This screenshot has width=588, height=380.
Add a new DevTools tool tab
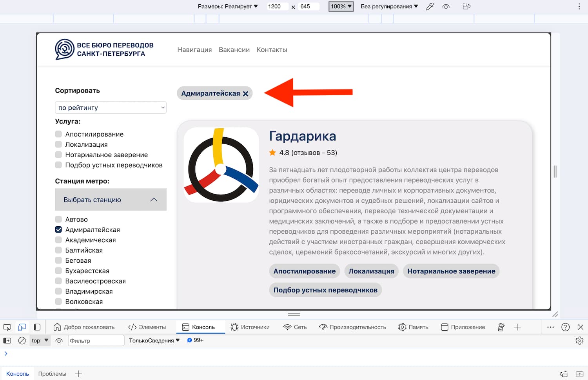coord(517,327)
